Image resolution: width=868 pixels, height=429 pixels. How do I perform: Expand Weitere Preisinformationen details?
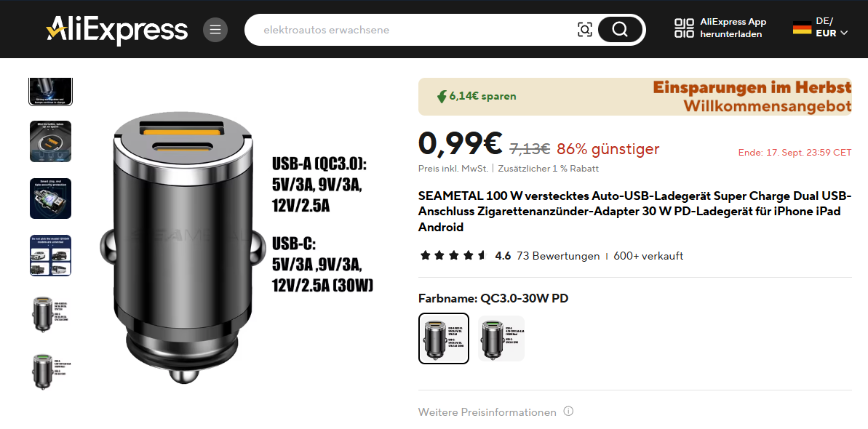(487, 412)
